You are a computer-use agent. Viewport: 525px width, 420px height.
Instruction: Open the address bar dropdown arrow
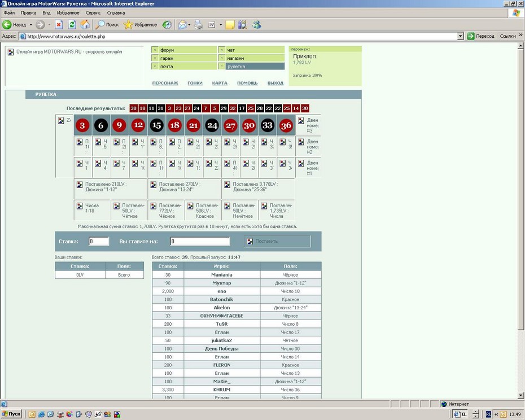pos(461,36)
